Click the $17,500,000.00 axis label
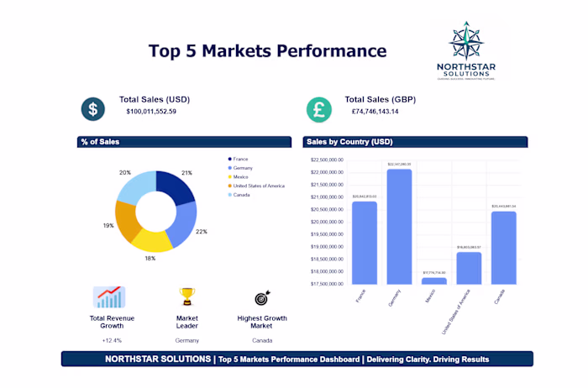 327,284
